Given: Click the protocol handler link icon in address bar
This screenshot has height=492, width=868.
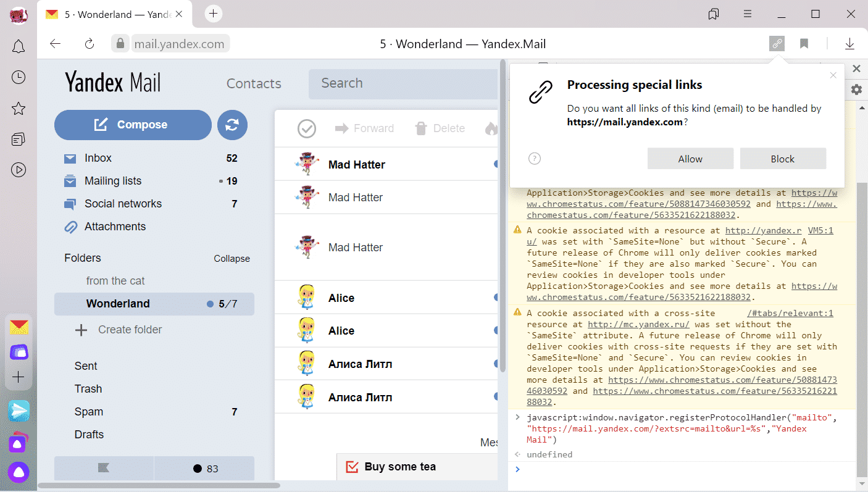Looking at the screenshot, I should coord(777,44).
